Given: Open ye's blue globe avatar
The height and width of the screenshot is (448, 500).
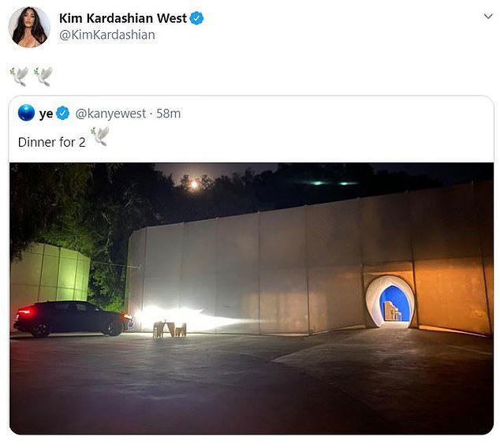Looking at the screenshot, I should (x=27, y=113).
